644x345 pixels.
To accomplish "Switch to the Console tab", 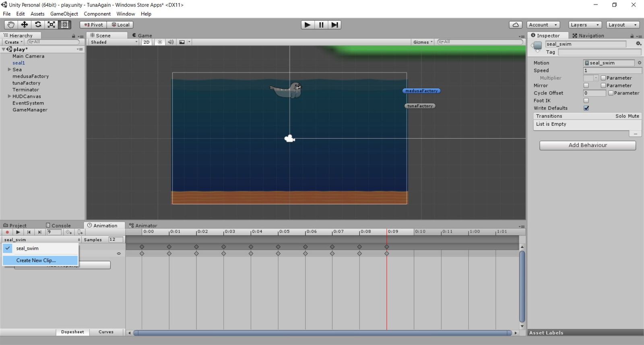I will pyautogui.click(x=58, y=226).
